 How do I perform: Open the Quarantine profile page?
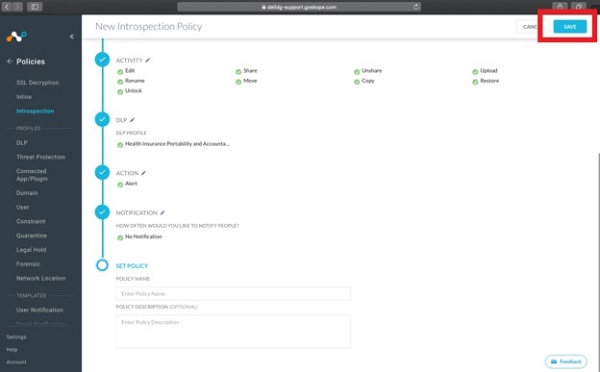31,235
